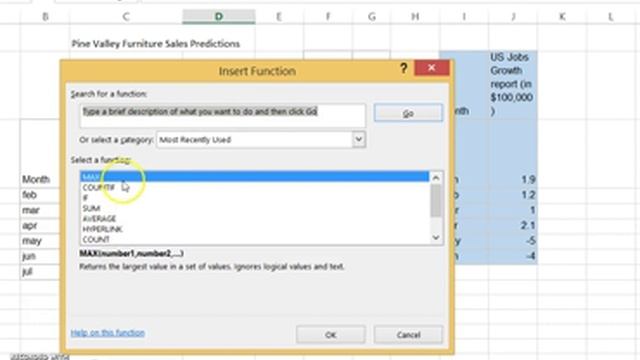The image size is (640, 360).
Task: Click the Pine Valley Furniture Sales Predictions cell
Action: coord(156,44)
